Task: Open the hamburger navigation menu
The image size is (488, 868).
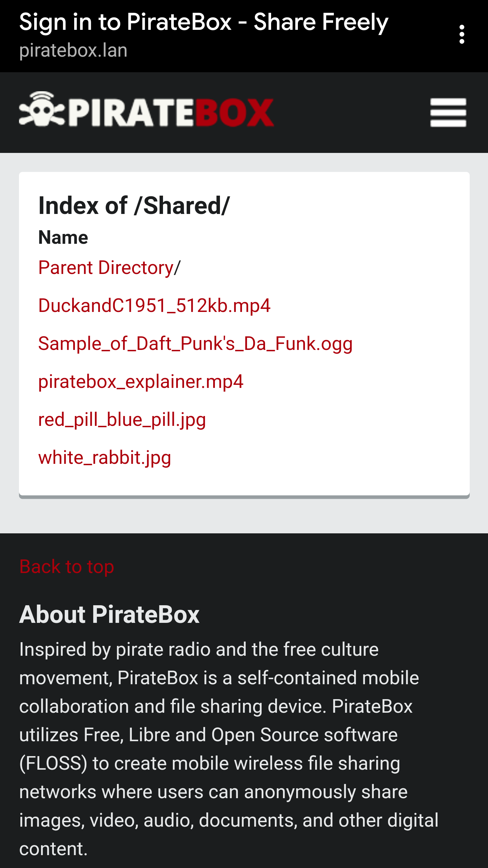Action: pos(448,113)
